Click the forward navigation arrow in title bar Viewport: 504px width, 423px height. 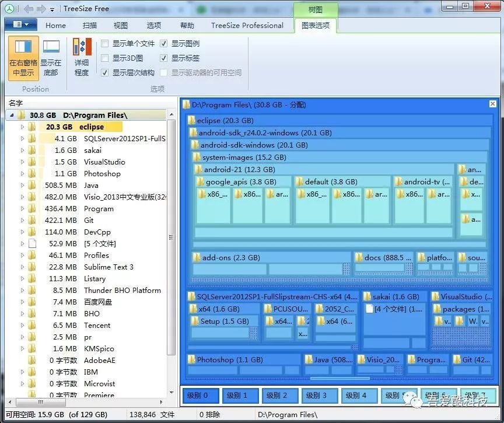point(41,9)
